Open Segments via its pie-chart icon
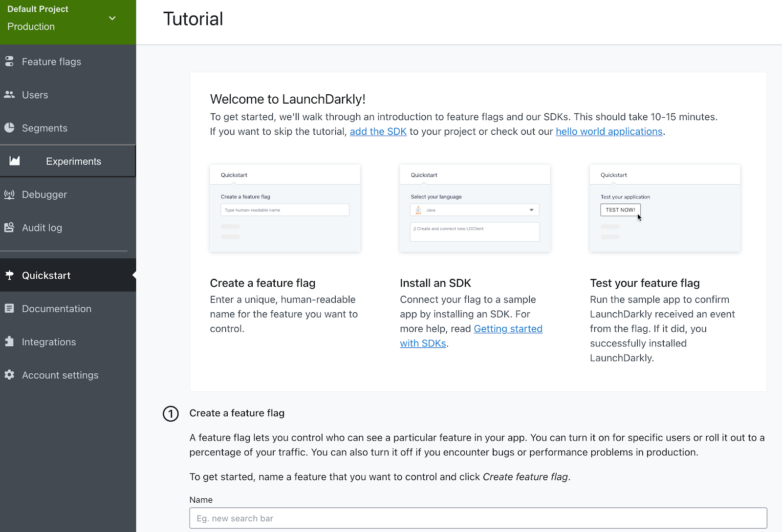 [x=10, y=128]
